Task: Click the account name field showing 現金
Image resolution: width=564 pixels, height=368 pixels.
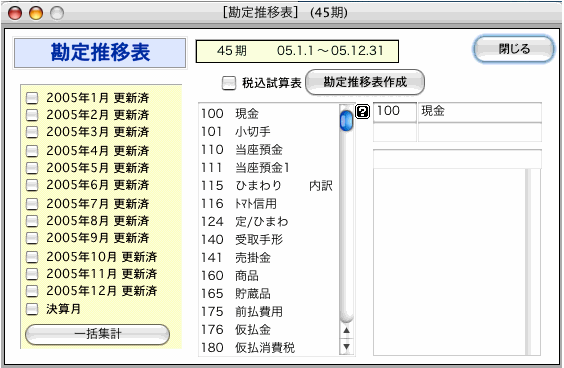Action: click(479, 112)
